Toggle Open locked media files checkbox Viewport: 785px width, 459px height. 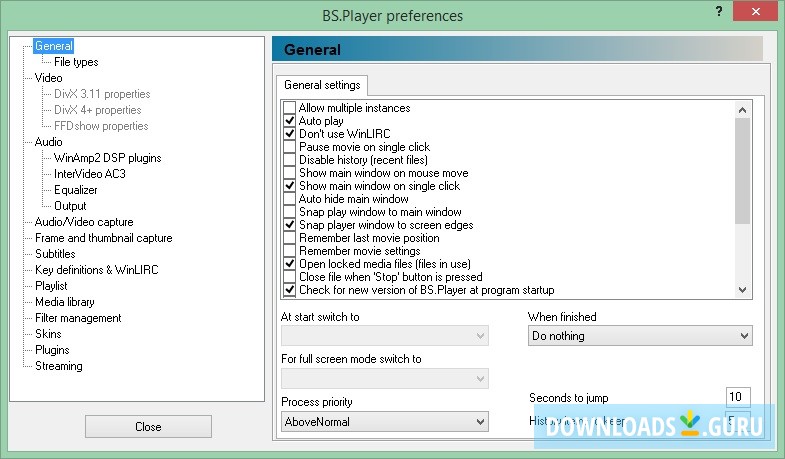point(289,264)
